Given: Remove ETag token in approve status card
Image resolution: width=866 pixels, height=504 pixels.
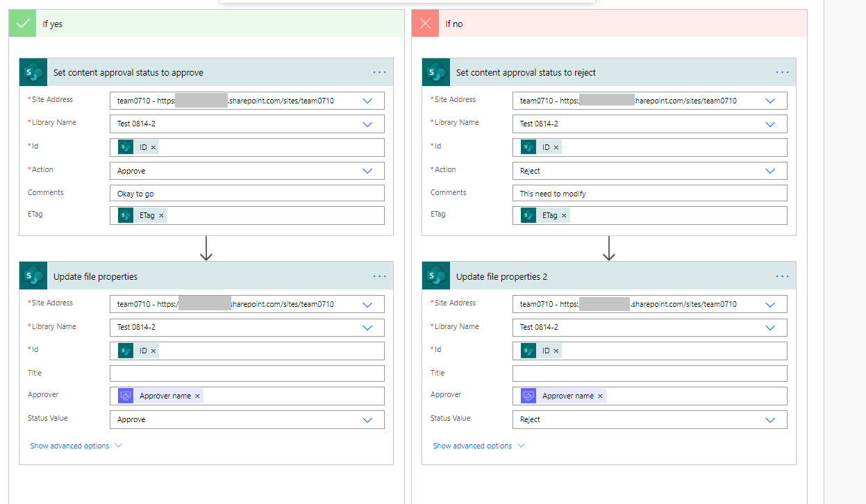Looking at the screenshot, I should click(x=161, y=216).
